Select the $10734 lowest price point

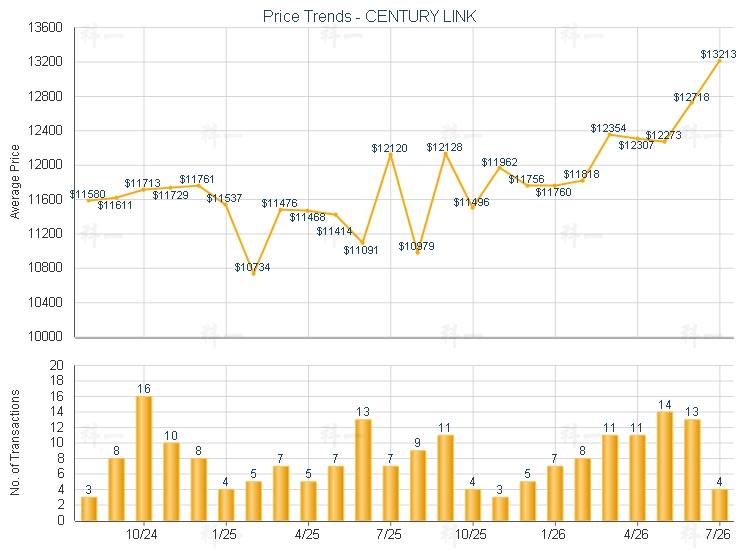pyautogui.click(x=253, y=273)
